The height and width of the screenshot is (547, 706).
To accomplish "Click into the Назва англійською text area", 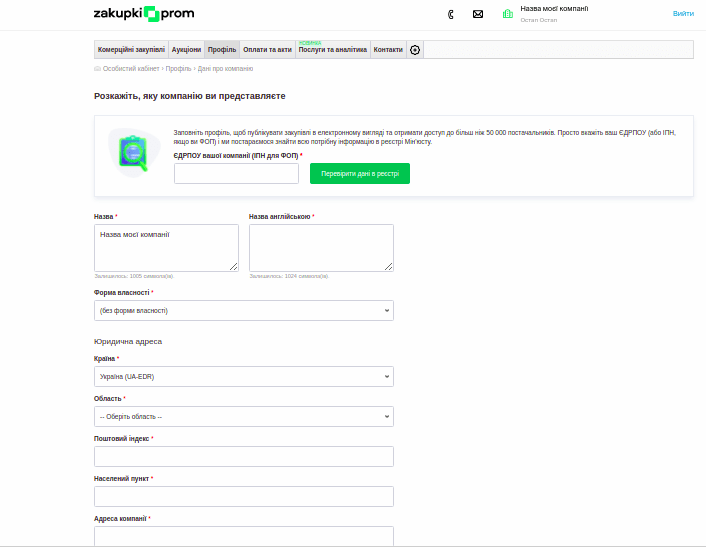I will [x=321, y=247].
